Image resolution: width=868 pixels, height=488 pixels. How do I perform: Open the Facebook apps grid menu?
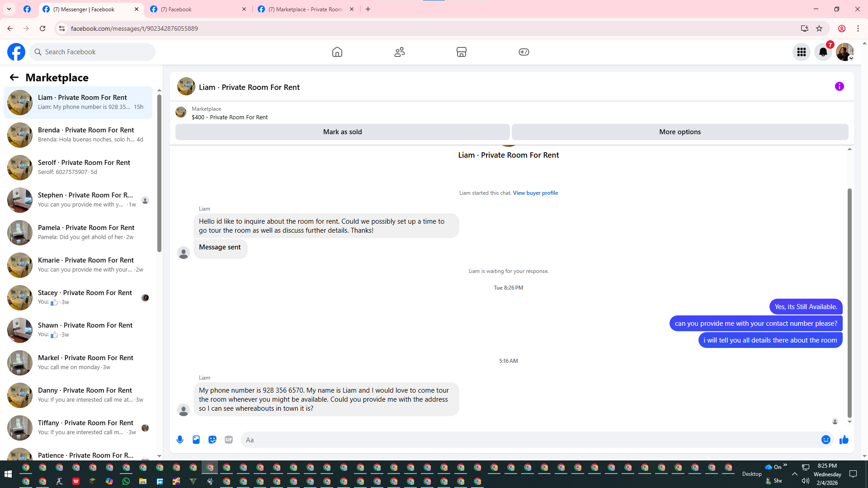coord(801,52)
